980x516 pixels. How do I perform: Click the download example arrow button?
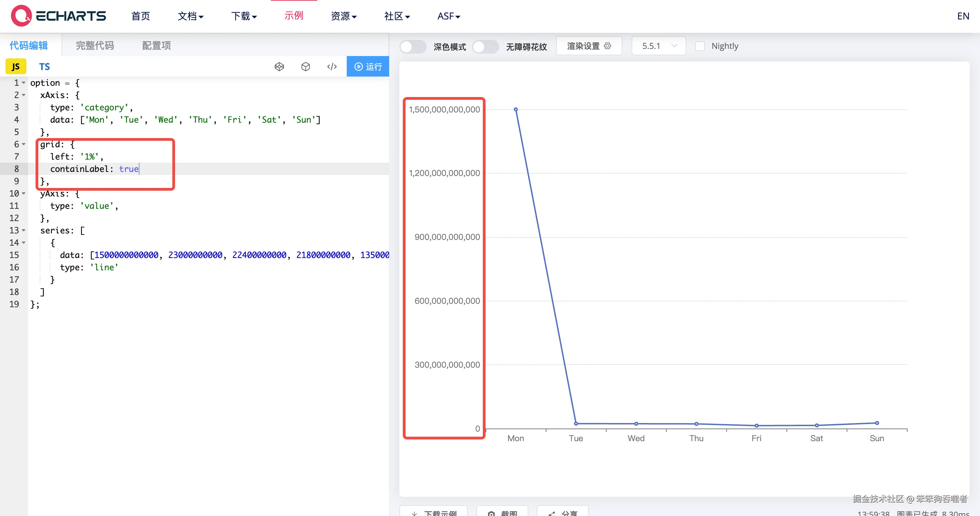coord(433,512)
